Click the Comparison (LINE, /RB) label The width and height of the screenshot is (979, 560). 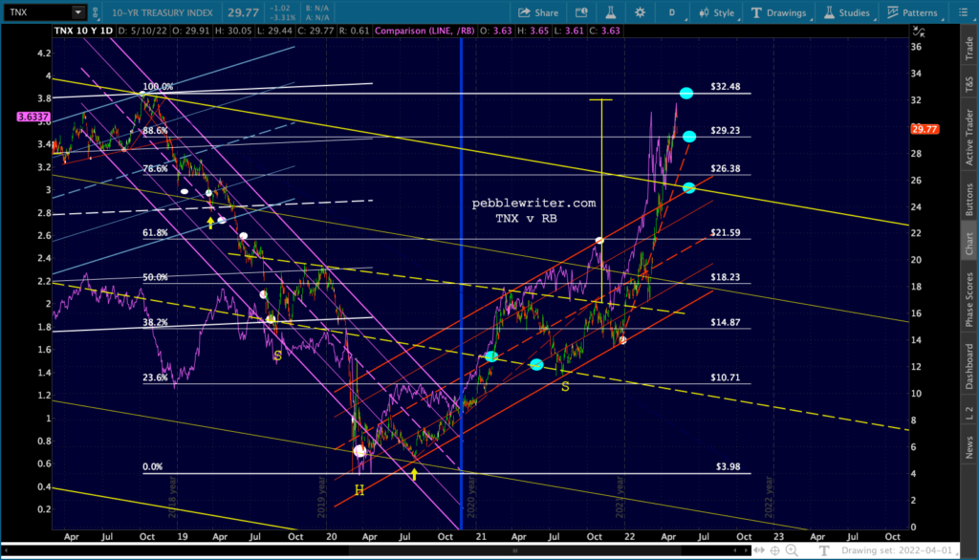tap(424, 31)
